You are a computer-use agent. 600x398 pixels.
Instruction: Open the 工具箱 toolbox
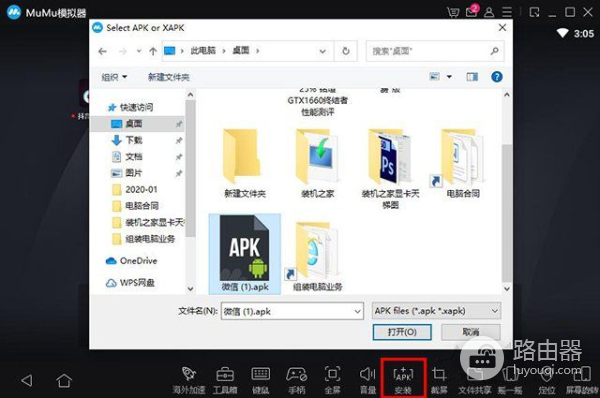(x=225, y=380)
